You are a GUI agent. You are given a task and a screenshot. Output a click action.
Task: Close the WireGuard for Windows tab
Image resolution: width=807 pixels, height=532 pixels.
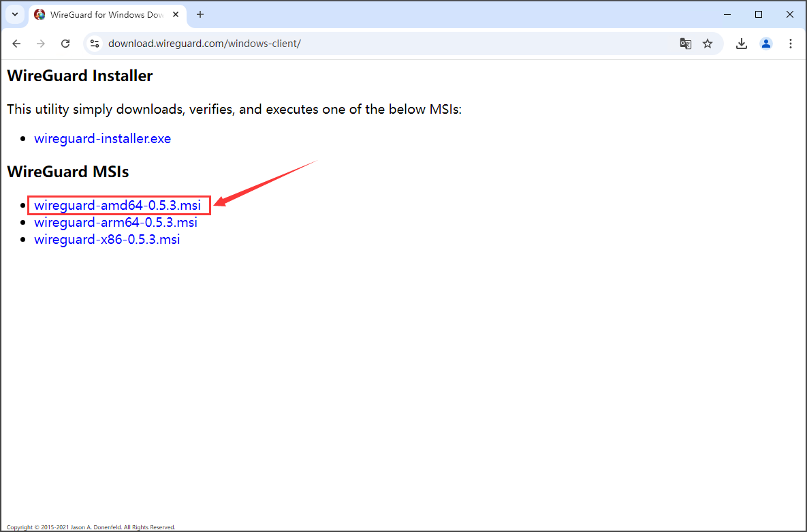[x=176, y=14]
